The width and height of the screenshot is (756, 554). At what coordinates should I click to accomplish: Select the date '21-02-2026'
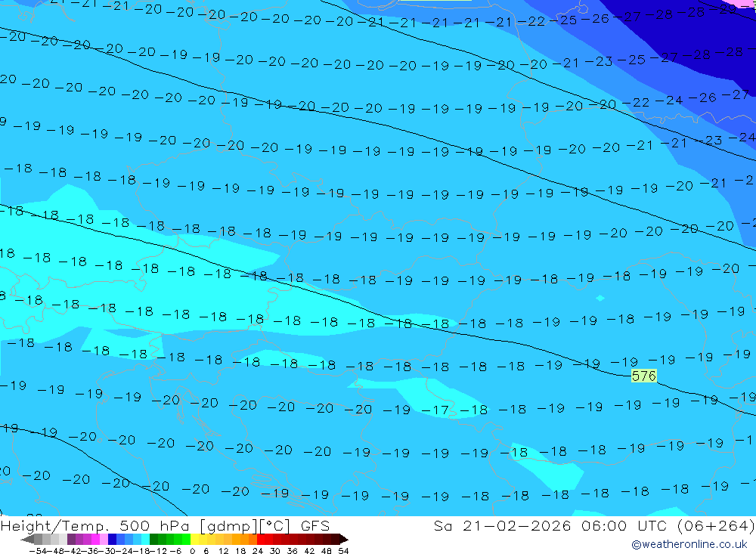tap(517, 525)
